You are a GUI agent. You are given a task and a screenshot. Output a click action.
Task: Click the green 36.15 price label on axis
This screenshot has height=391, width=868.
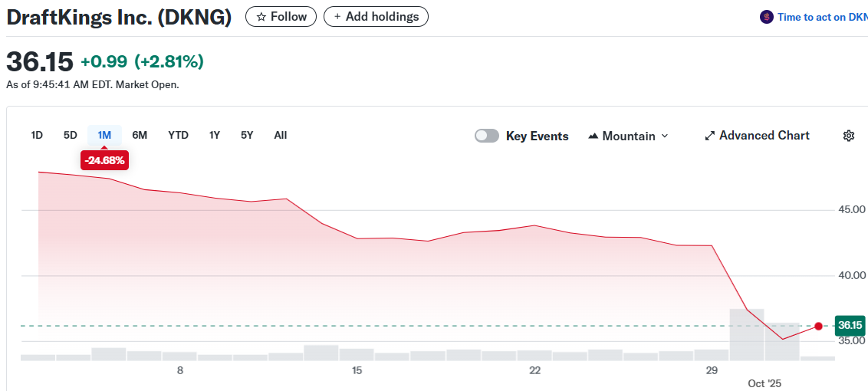tap(850, 325)
